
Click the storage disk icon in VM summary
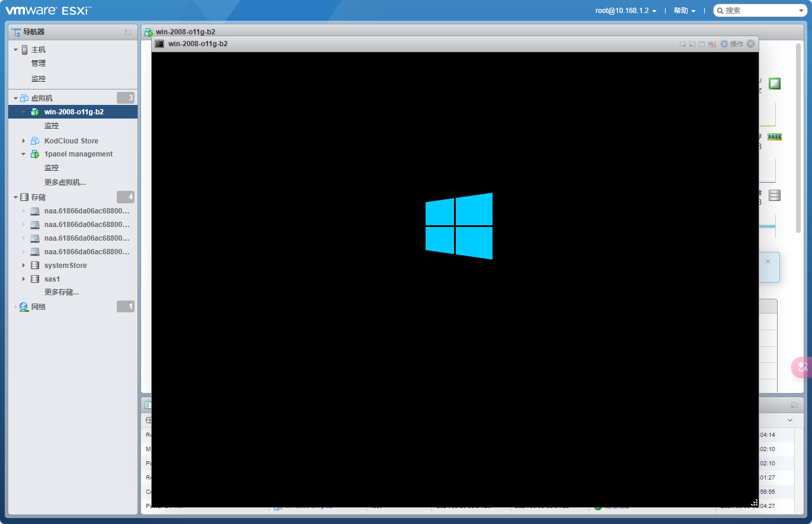775,195
